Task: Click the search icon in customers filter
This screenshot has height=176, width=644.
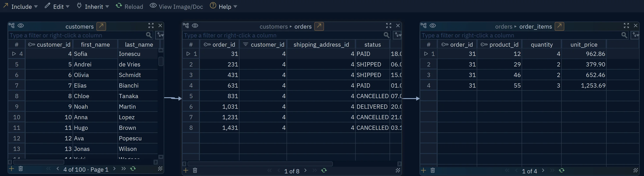Action: [149, 35]
